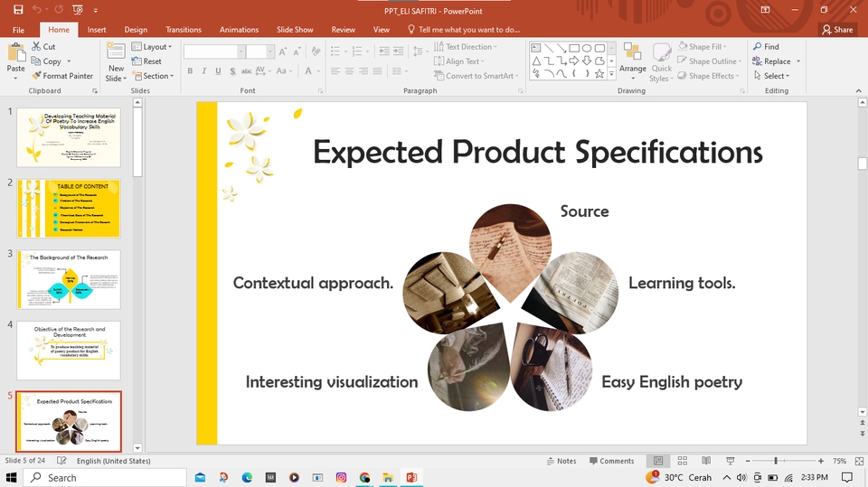Toggle the Notes pane
This screenshot has width=868, height=487.
(x=561, y=461)
